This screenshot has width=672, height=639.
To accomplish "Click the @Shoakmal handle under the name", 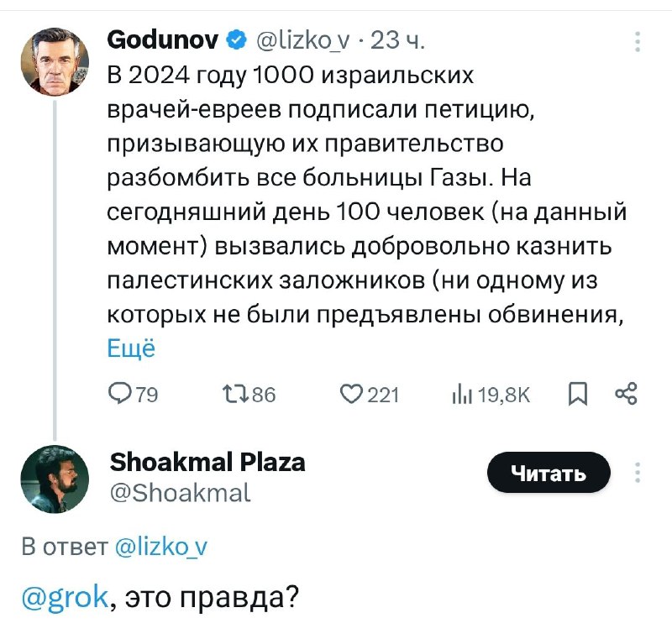I will [x=180, y=494].
